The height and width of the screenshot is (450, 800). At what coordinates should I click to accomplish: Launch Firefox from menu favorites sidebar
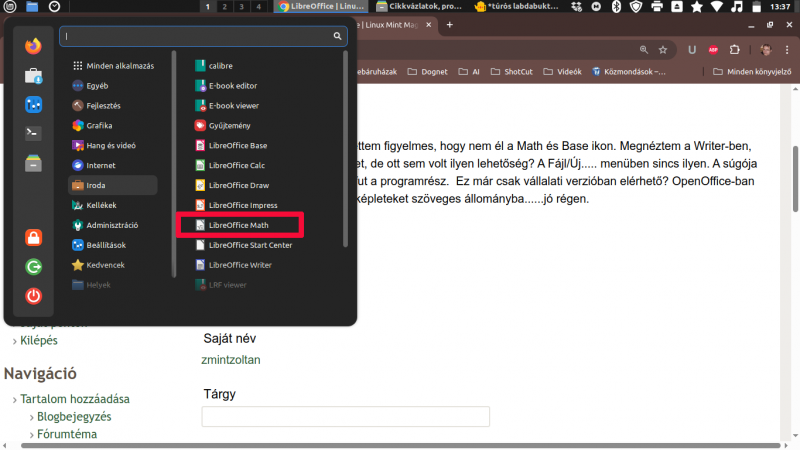coord(33,46)
